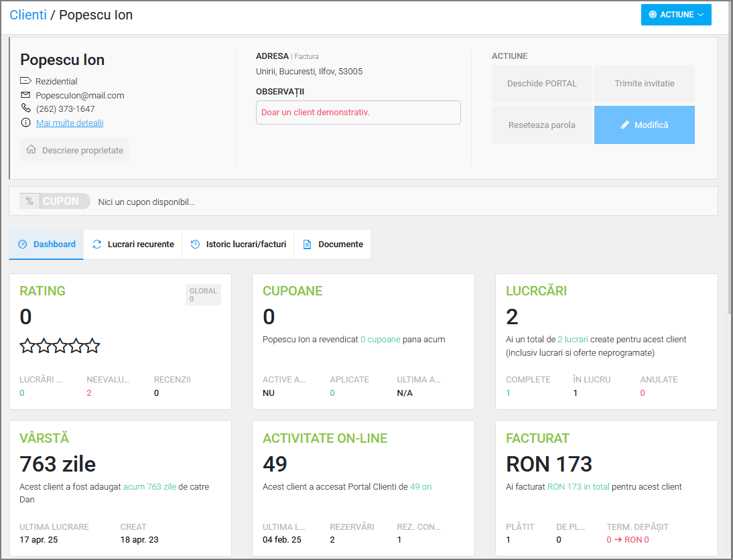This screenshot has height=560, width=733.
Task: Click the phone icon beside the number
Action: 25,109
